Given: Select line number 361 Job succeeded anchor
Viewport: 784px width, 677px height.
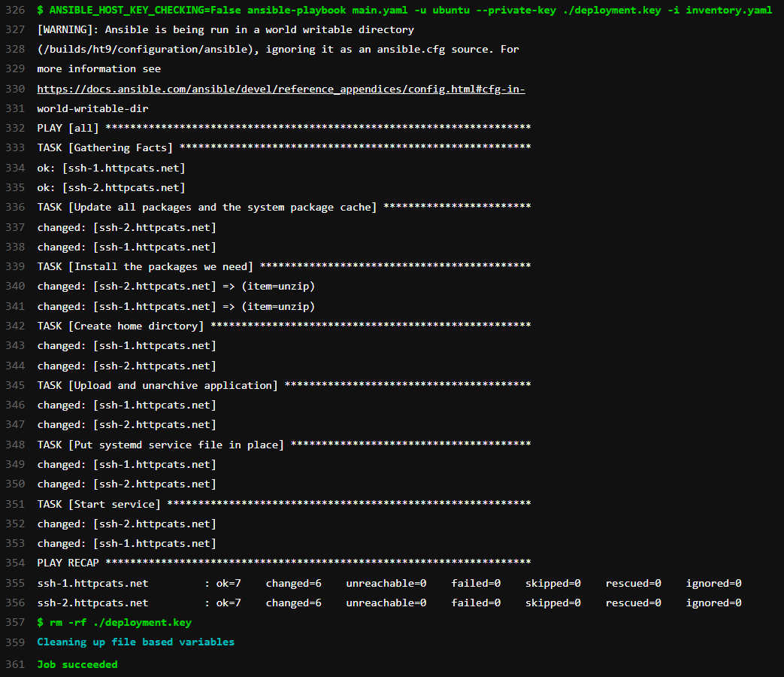Looking at the screenshot, I should (x=17, y=664).
